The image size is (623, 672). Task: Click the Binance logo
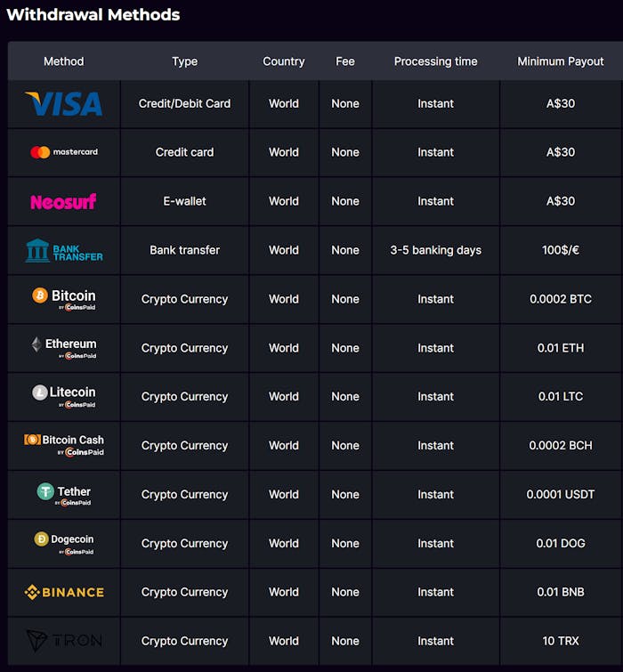(x=64, y=592)
